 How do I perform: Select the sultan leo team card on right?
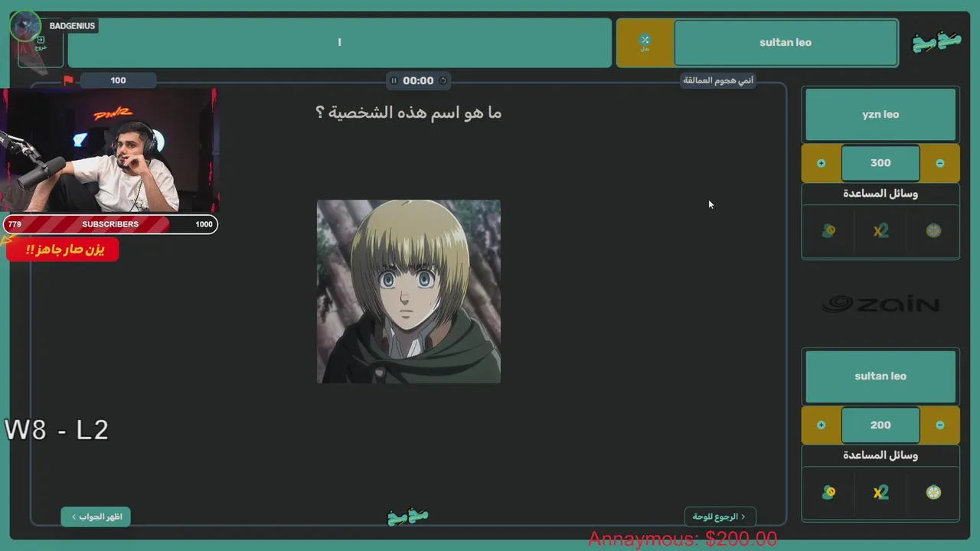(x=880, y=377)
